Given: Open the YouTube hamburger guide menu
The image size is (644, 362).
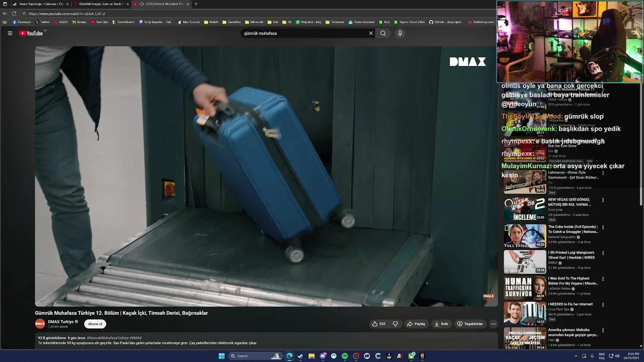Looking at the screenshot, I should click(10, 33).
